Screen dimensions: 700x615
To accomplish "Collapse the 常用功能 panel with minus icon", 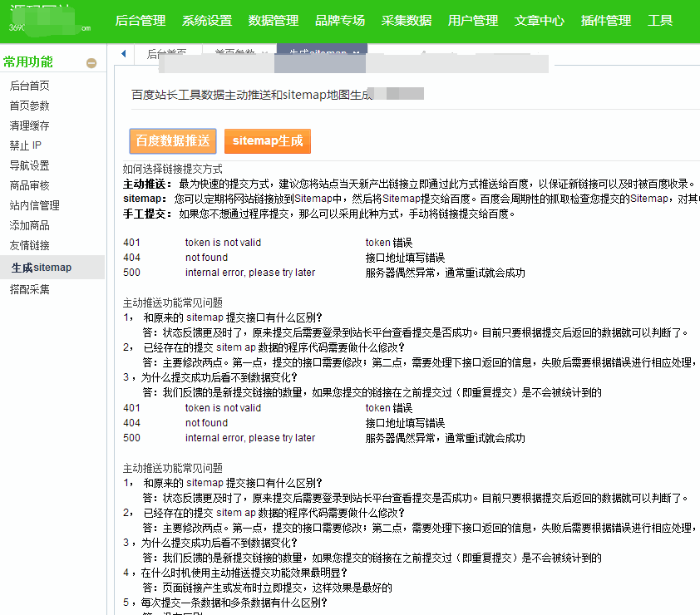I will click(x=91, y=61).
